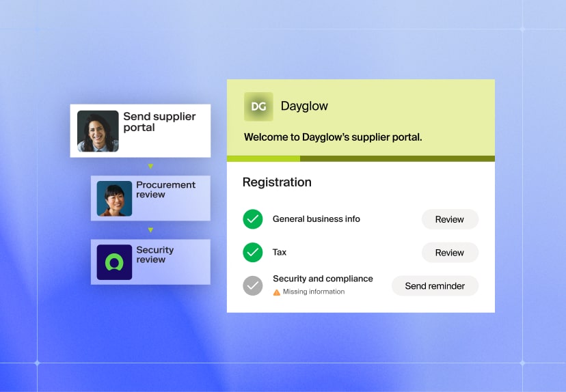Screen dimensions: 566x392
Task: Click the General business info label
Action: (x=316, y=219)
